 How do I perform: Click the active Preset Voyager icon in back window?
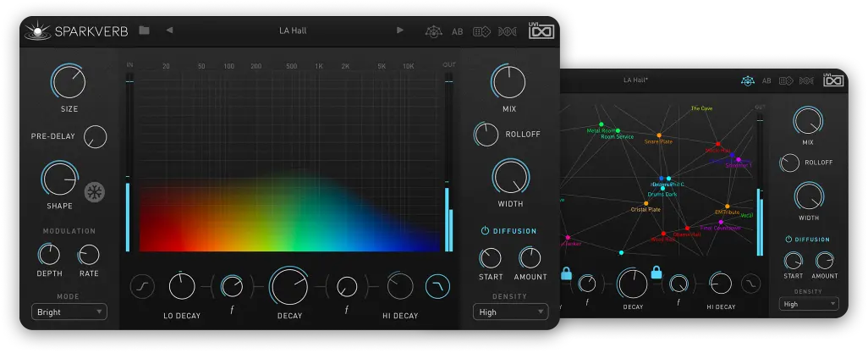(x=748, y=81)
